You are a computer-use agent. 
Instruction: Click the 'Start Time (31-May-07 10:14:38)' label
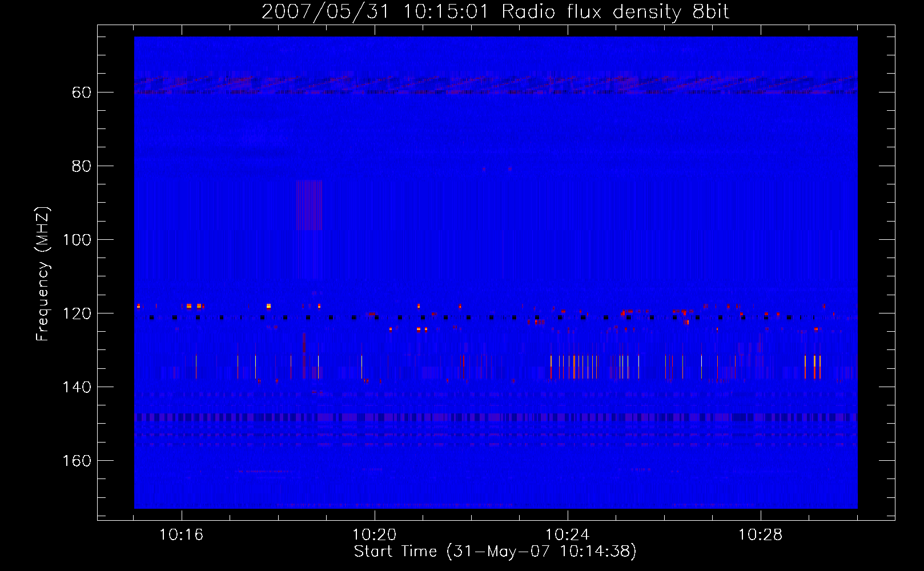(495, 552)
